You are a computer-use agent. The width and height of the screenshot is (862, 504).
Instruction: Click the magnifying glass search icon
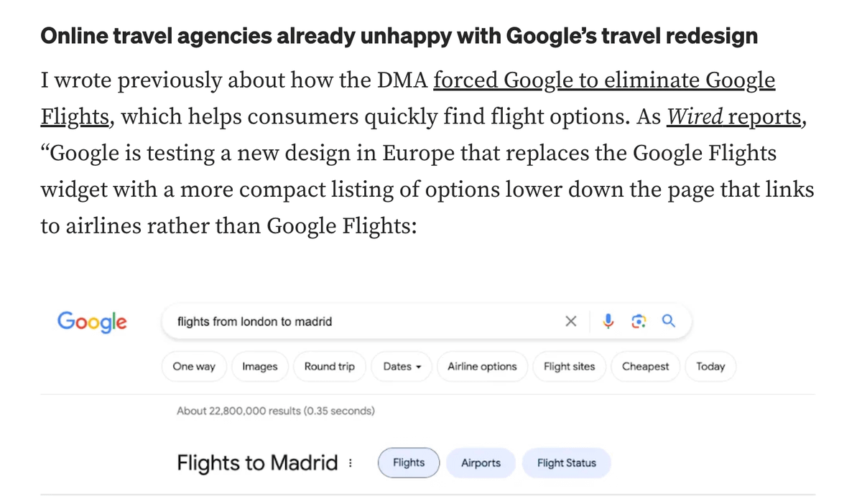coord(668,322)
